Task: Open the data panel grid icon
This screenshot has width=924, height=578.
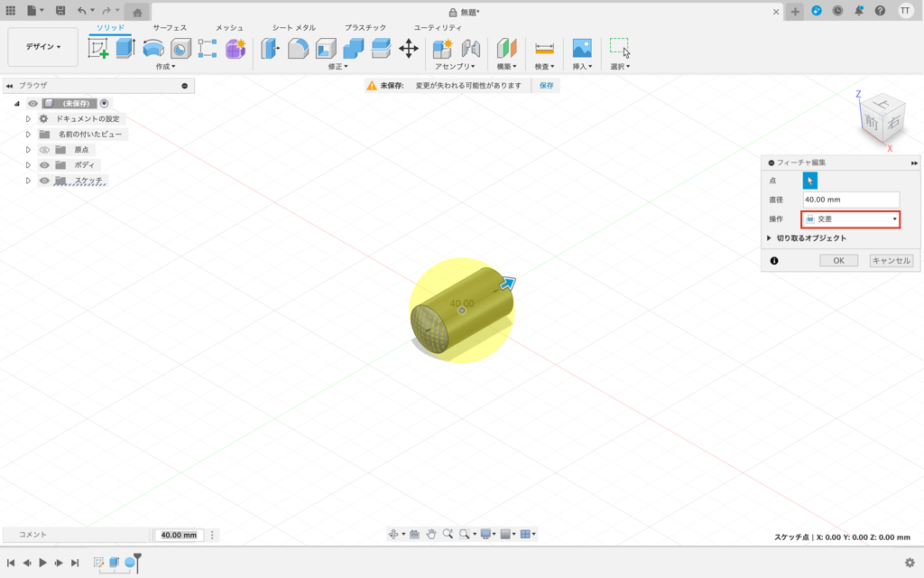Action: [x=11, y=11]
